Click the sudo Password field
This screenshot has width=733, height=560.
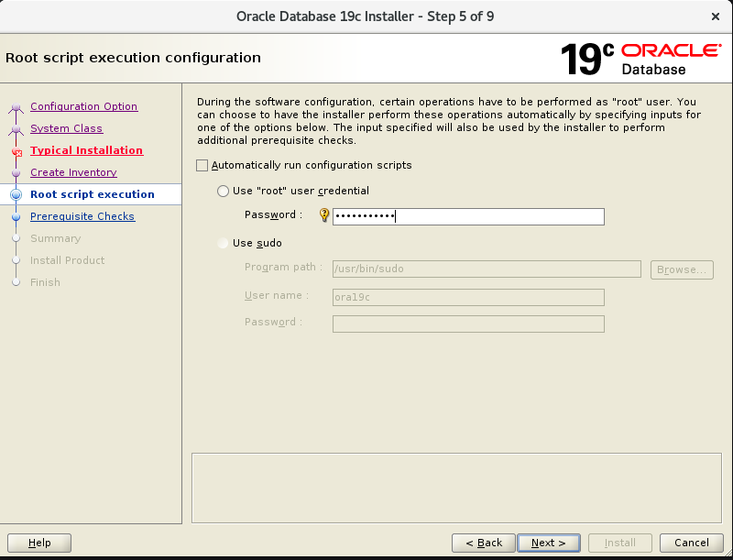click(468, 324)
